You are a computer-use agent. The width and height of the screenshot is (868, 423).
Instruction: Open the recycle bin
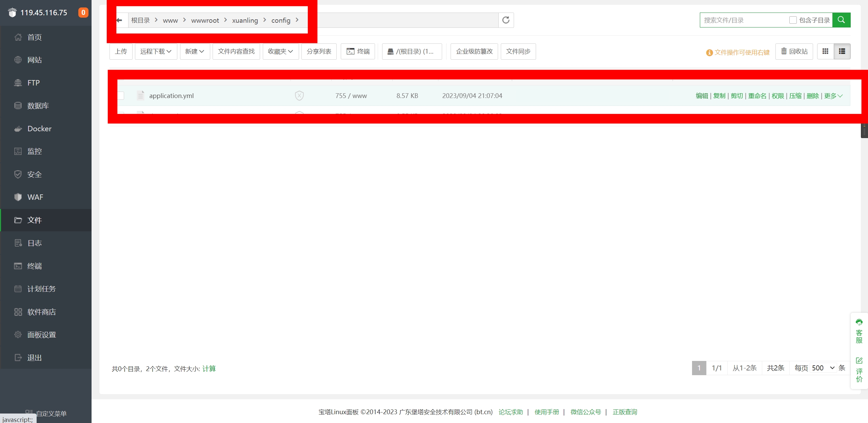click(x=794, y=51)
